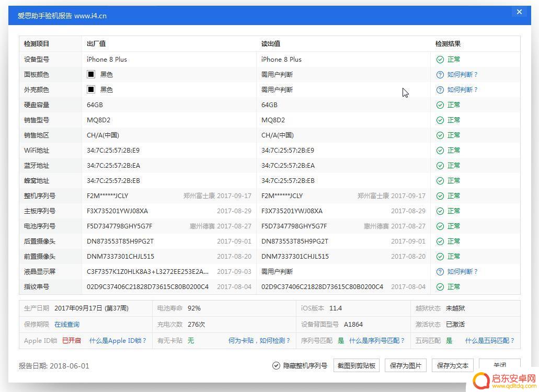The image size is (539, 392).
Task: Click the 关闭 button at the bottom
Action: coord(499,365)
